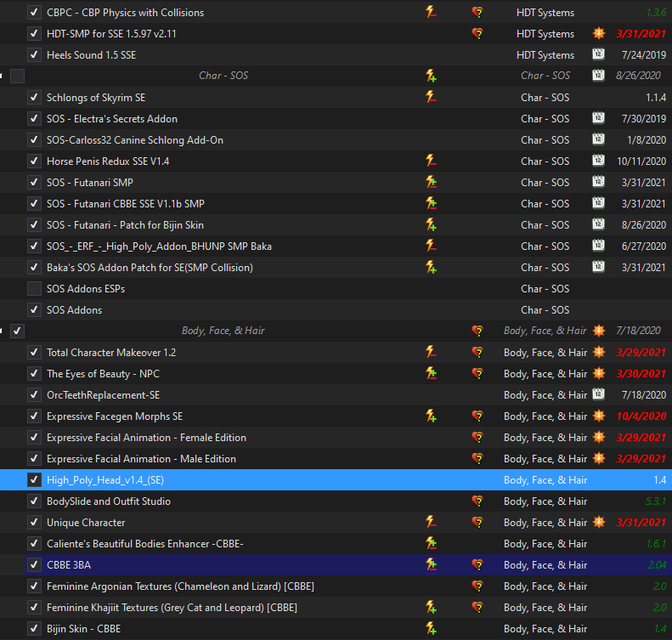
Task: Toggle the Char - SOS separator checkbox
Action: point(17,76)
